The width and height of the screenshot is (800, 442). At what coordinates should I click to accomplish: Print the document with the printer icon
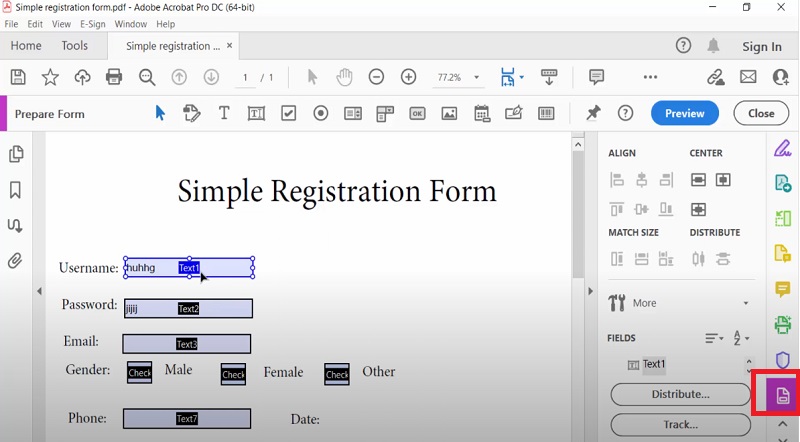114,77
